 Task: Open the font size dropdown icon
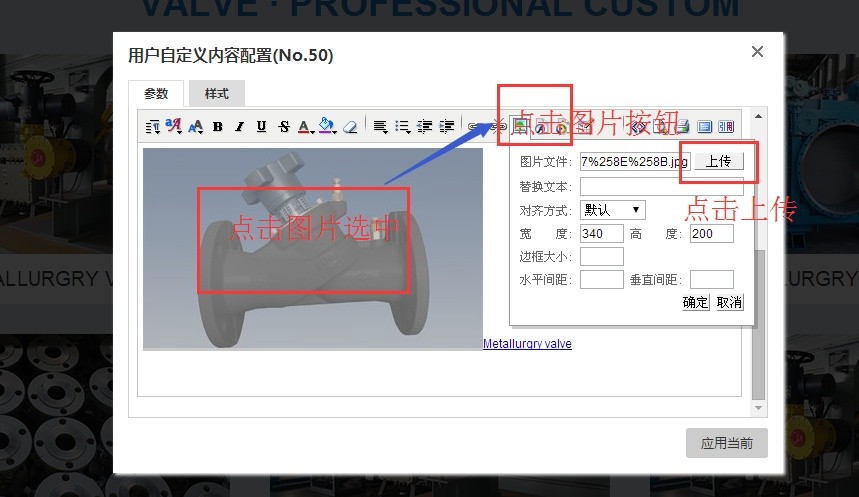[x=195, y=127]
